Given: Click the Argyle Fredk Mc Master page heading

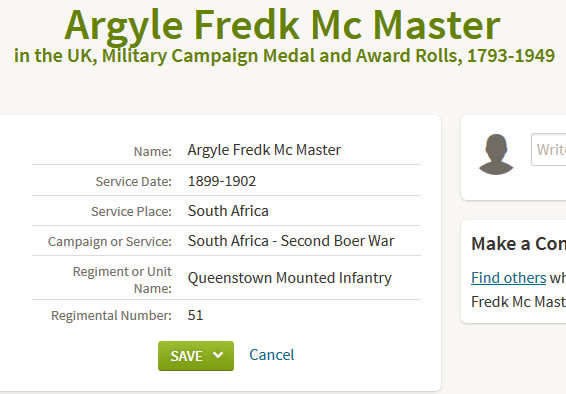Looking at the screenshot, I should pyautogui.click(x=282, y=25).
